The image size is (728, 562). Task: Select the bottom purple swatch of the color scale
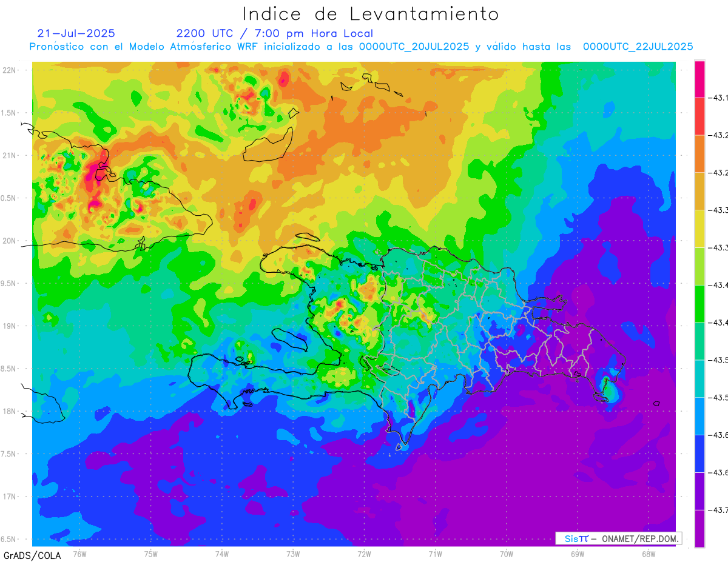699,528
